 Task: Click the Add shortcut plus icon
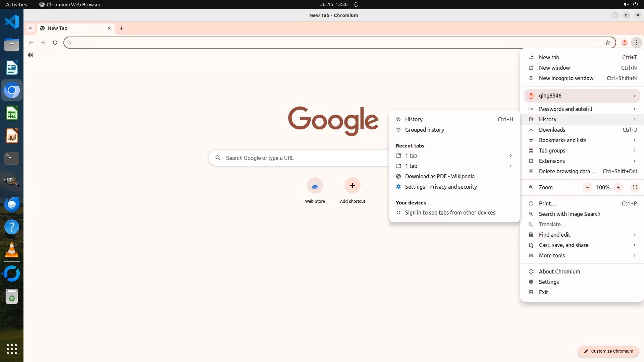[352, 186]
